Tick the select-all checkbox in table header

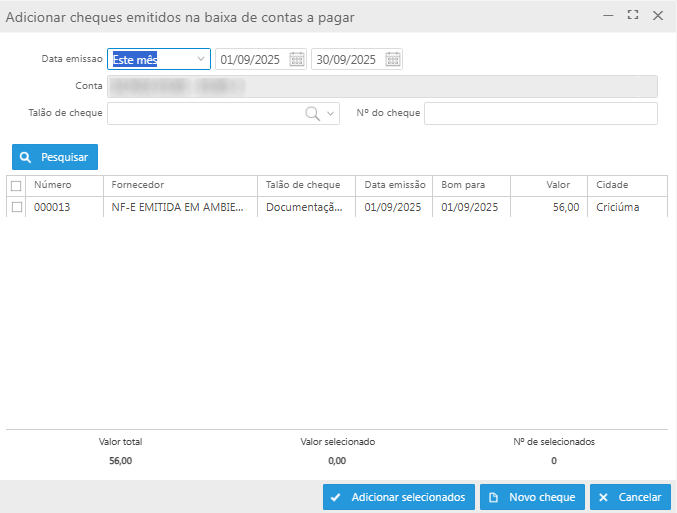(x=15, y=185)
